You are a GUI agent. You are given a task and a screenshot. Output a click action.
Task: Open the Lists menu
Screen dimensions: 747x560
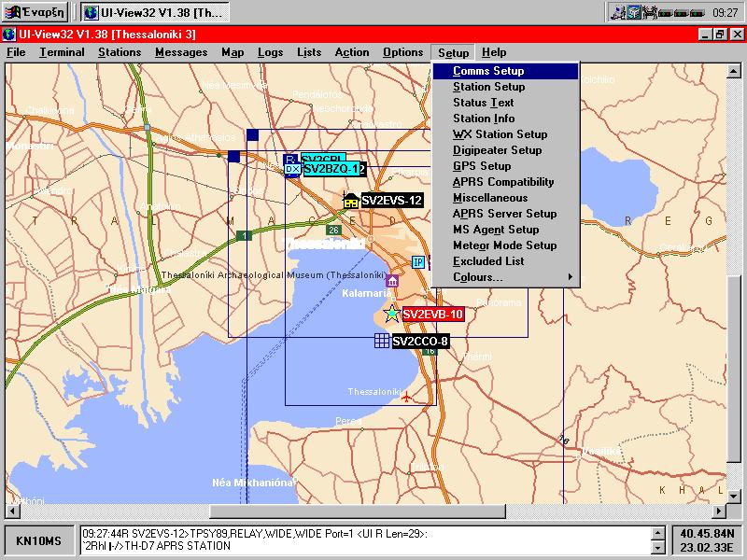point(309,52)
